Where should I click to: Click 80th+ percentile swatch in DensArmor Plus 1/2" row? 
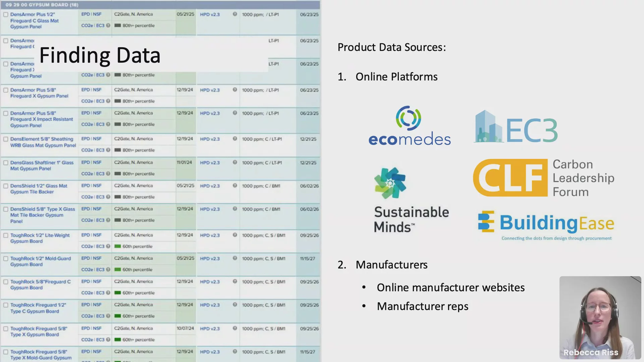tap(117, 25)
